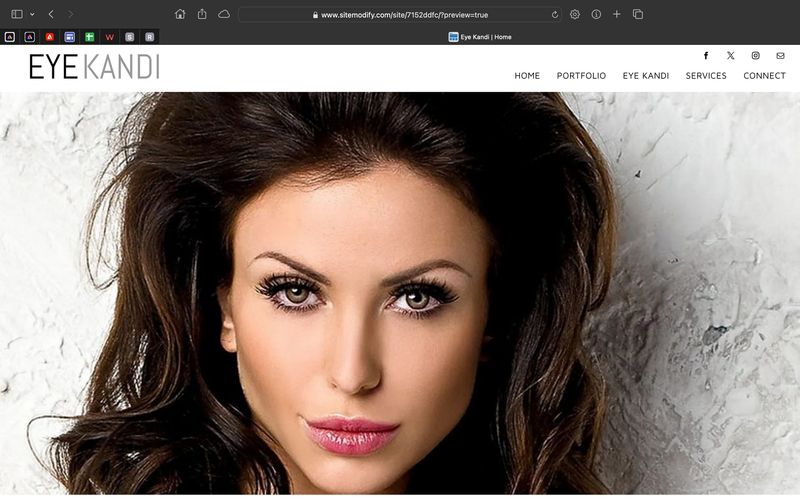Click the CONNECT navigation link
The width and height of the screenshot is (800, 500).
tap(764, 76)
